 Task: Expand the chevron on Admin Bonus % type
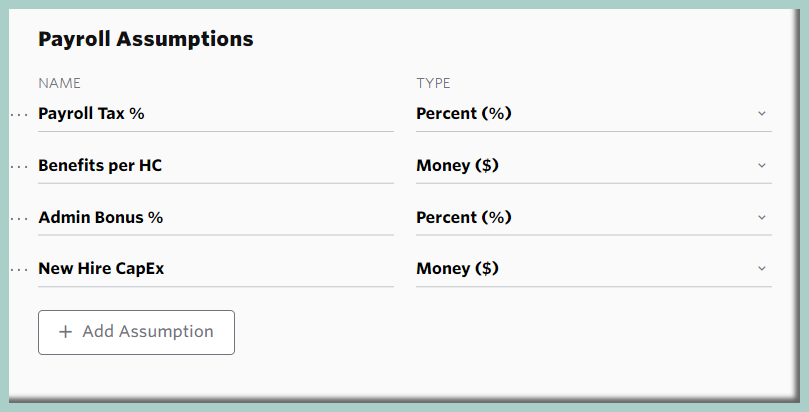point(761,217)
